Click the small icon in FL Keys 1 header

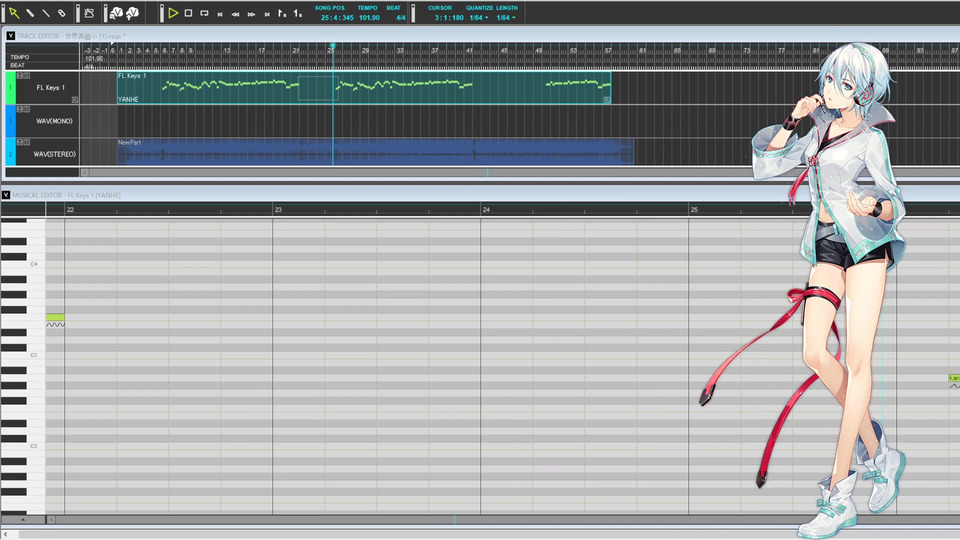tap(75, 99)
